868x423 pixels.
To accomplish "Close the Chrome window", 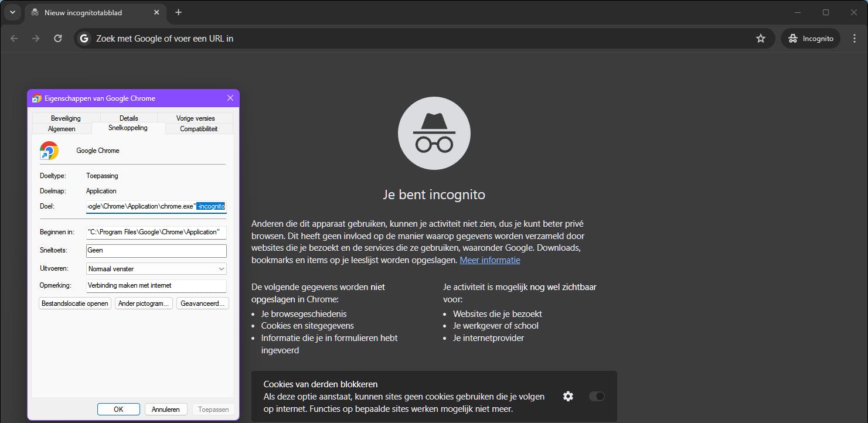I will pyautogui.click(x=853, y=12).
